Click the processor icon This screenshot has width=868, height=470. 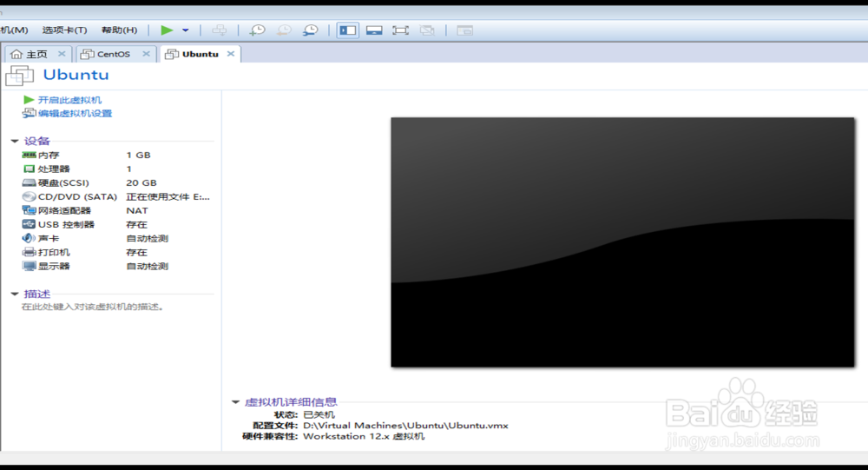[29, 169]
